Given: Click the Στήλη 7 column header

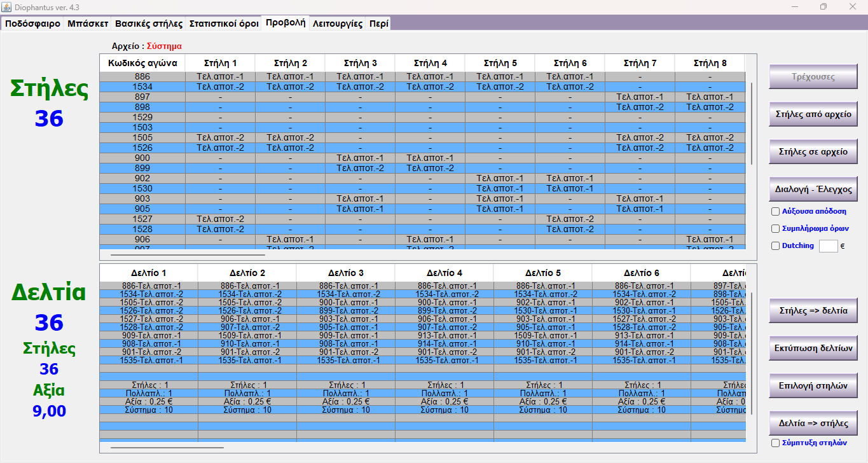Looking at the screenshot, I should (x=640, y=63).
